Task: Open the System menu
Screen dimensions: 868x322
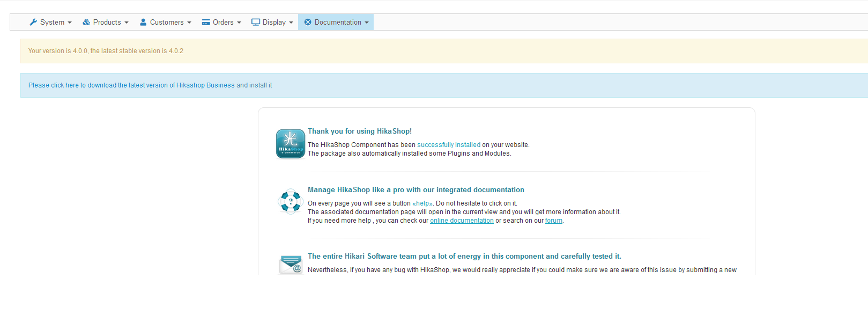Action: pos(50,22)
